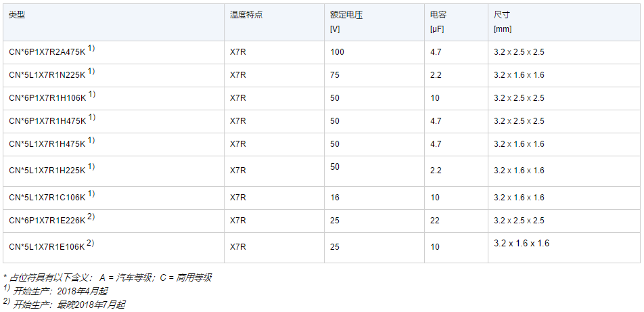Click footnote about 最晚2018年7月起 production
644x312 pixels.
pos(64,305)
